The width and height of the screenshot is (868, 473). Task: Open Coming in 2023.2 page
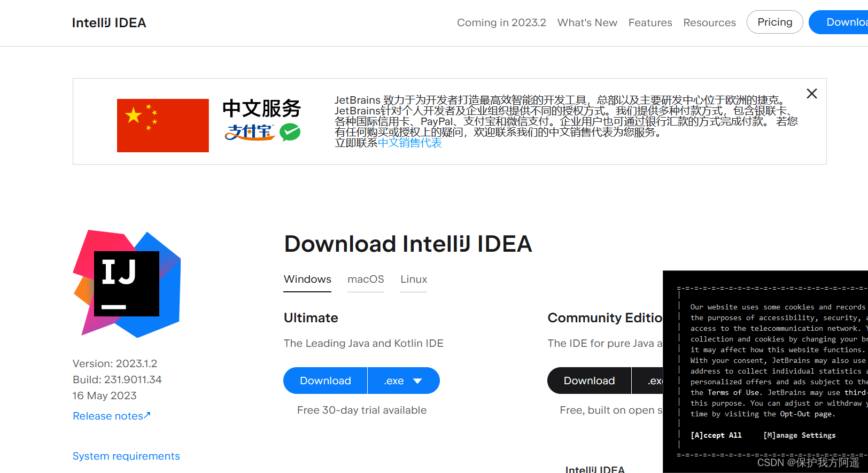pos(501,22)
